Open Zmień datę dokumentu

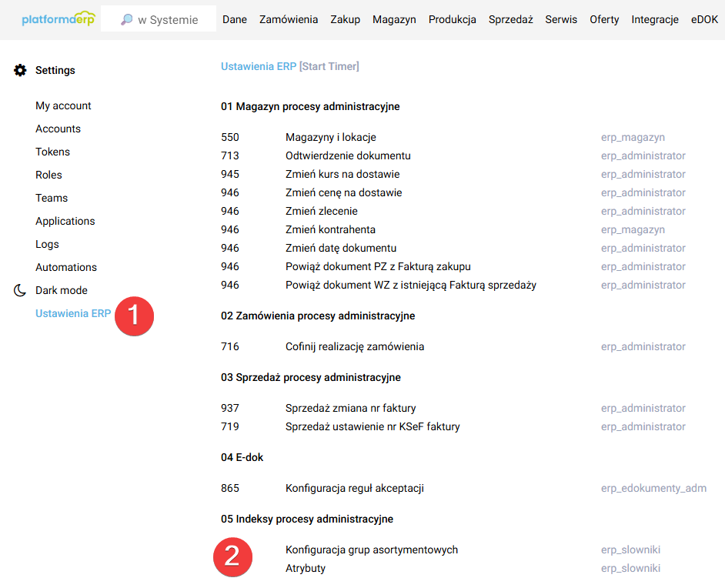(341, 249)
